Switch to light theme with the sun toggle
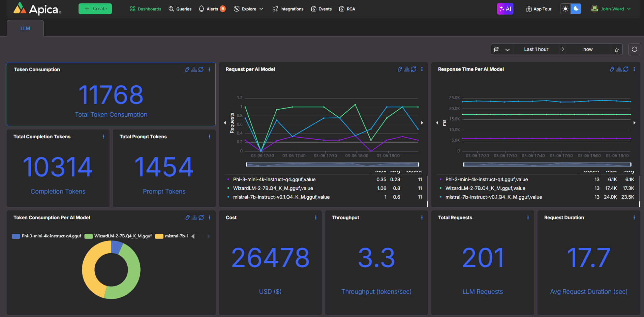The image size is (644, 317). pyautogui.click(x=565, y=9)
